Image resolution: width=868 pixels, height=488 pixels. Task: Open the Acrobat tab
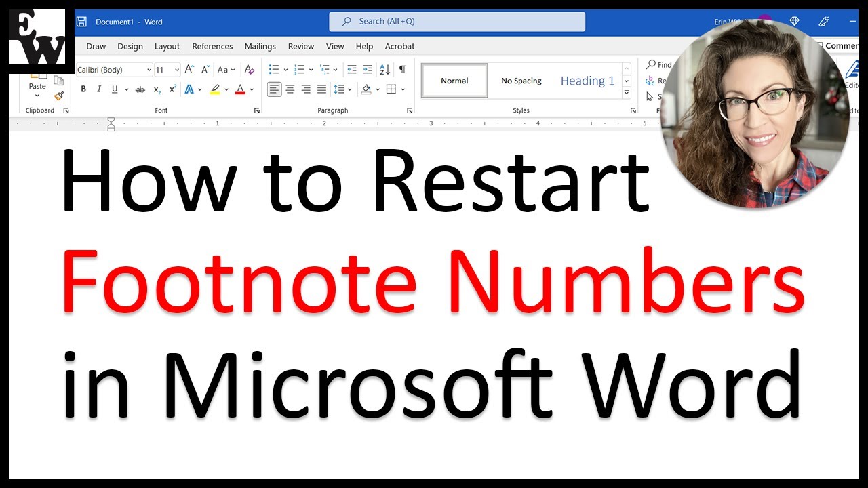[400, 47]
